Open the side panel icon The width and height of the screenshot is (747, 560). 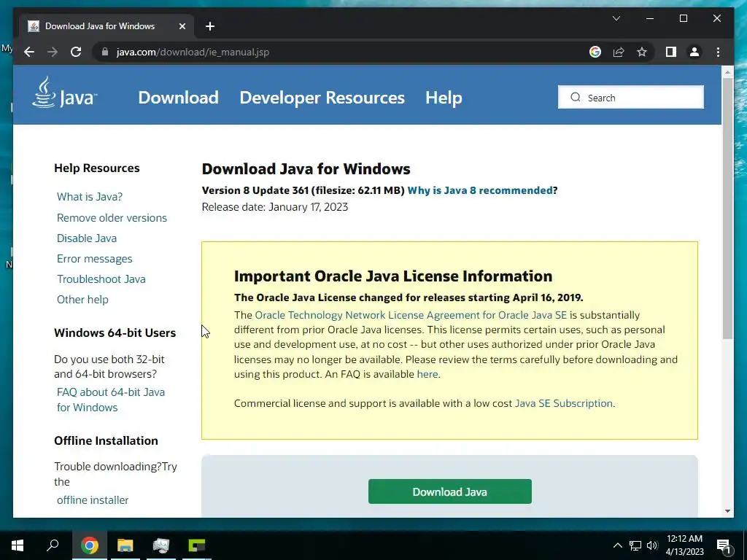click(x=671, y=52)
